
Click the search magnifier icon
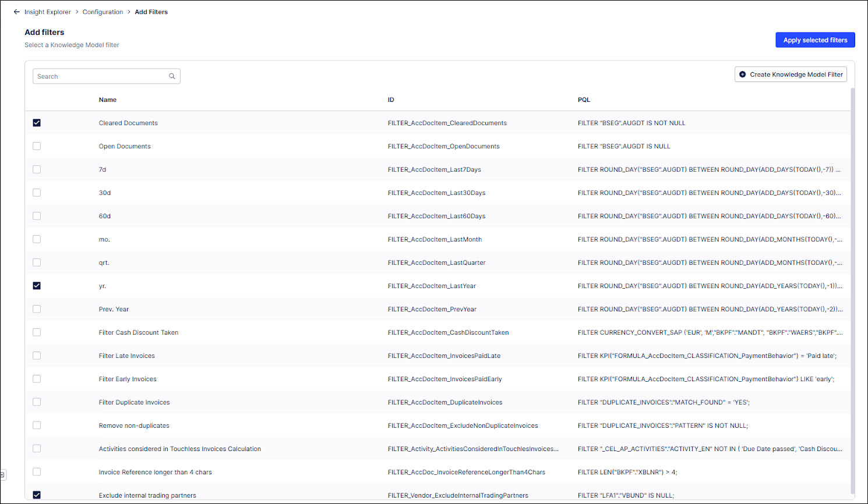(x=172, y=76)
